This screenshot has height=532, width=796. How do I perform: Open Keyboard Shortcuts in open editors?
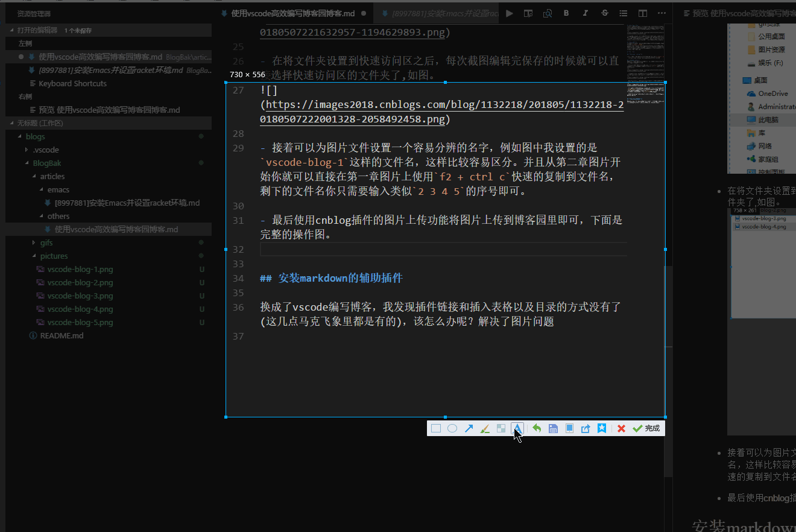tap(72, 83)
